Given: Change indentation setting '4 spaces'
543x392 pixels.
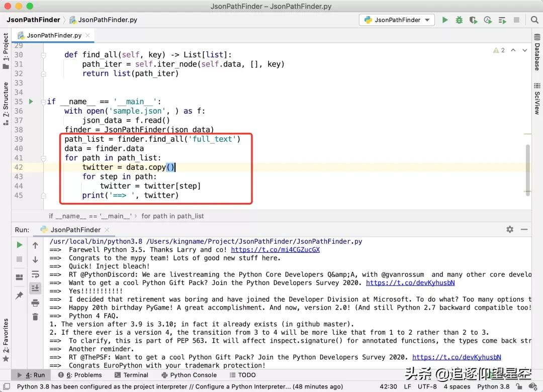Looking at the screenshot, I should coord(457,386).
